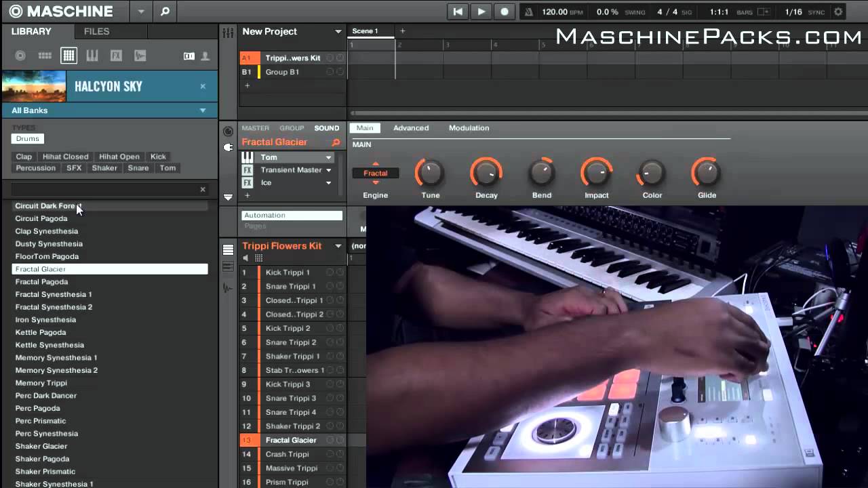Add new scene with plus icon
Screen dimensions: 868x488
[402, 31]
